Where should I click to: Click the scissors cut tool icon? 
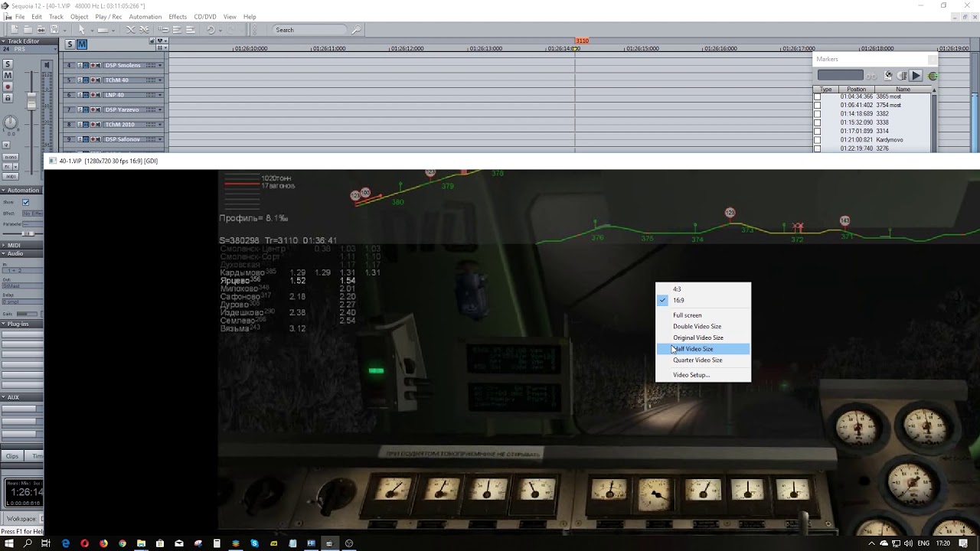coord(130,30)
